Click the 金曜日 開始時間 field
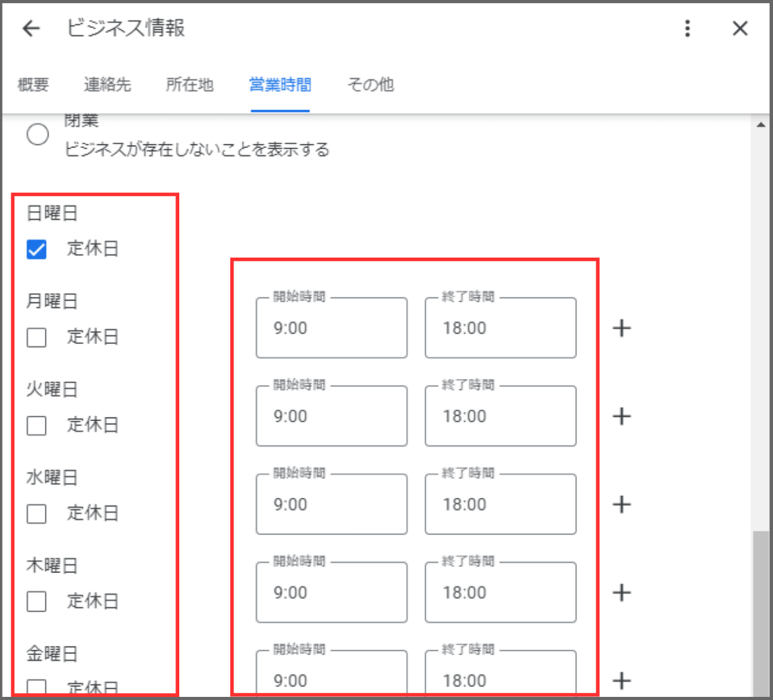The width and height of the screenshot is (773, 700). click(332, 674)
